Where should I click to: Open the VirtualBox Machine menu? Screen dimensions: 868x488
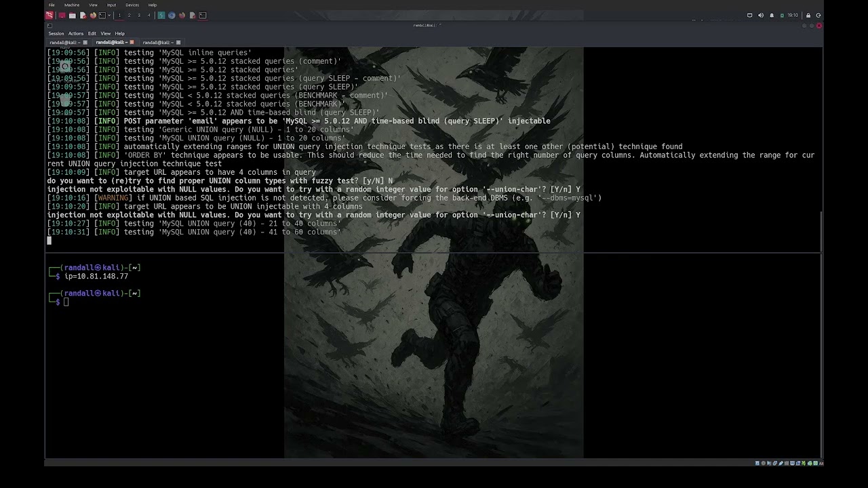tap(72, 5)
